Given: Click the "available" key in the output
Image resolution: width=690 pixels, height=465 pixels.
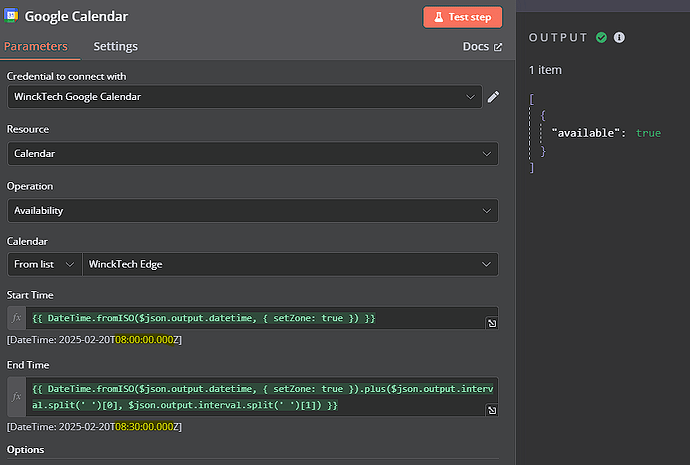Looking at the screenshot, I should click(585, 133).
